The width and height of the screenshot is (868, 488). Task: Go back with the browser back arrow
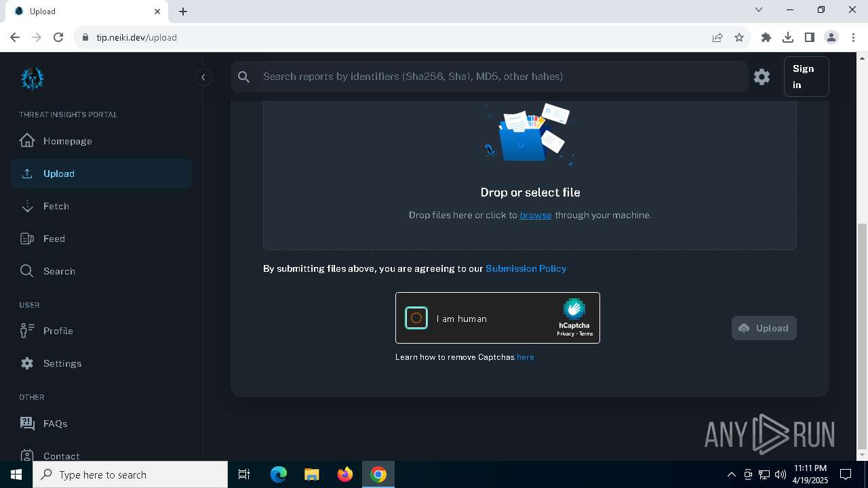pyautogui.click(x=15, y=37)
